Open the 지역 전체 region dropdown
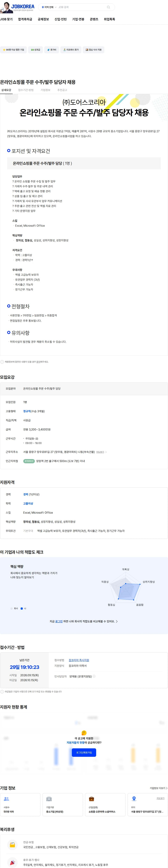Viewport: 168px width, 868px height. tap(49, 7)
